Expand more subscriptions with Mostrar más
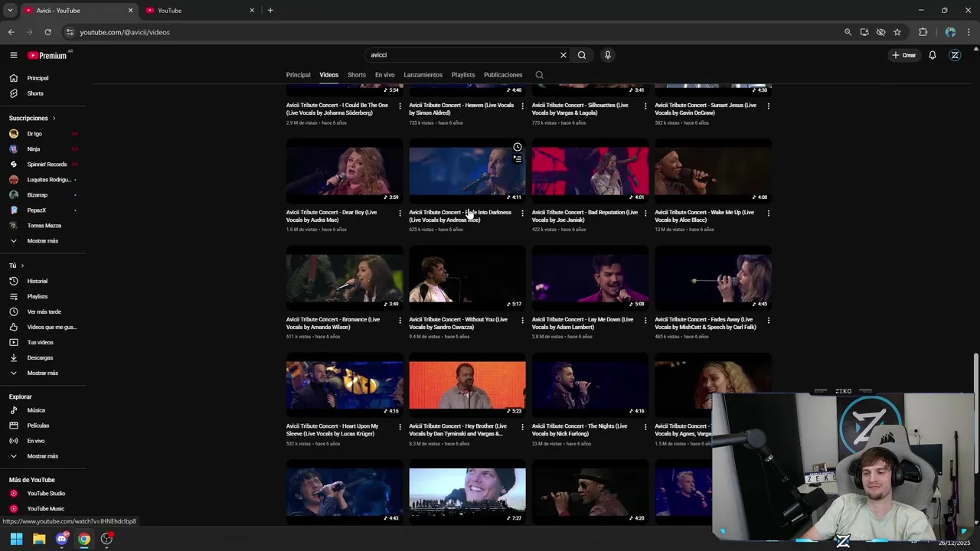Screen dimensions: 980x551 [43, 241]
